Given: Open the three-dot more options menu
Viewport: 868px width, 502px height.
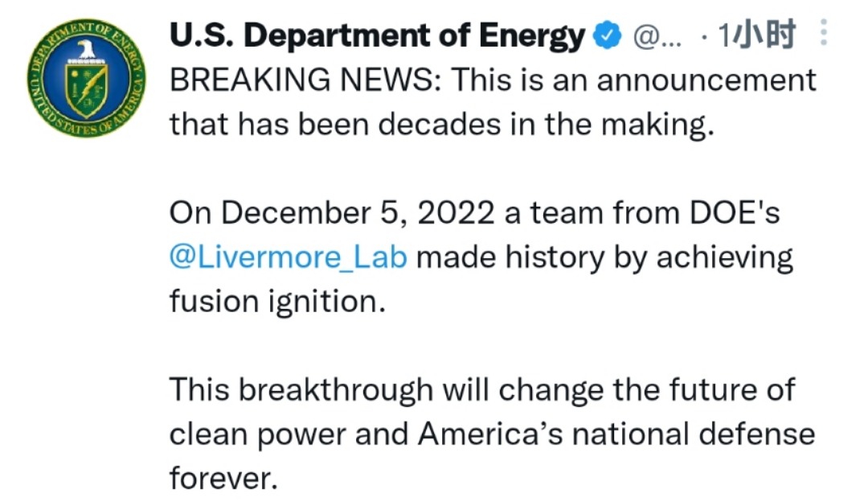Looking at the screenshot, I should 824,33.
